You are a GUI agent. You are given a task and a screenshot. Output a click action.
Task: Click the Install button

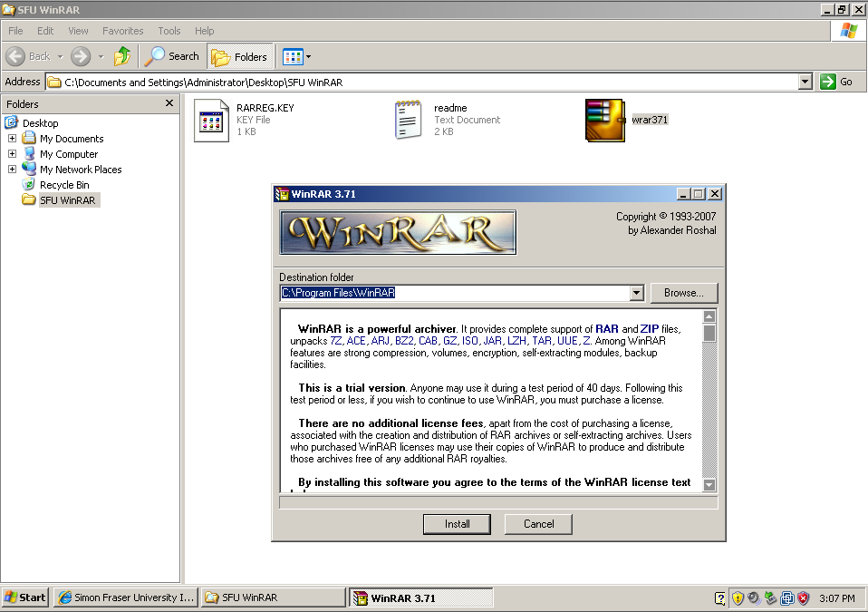click(x=458, y=524)
